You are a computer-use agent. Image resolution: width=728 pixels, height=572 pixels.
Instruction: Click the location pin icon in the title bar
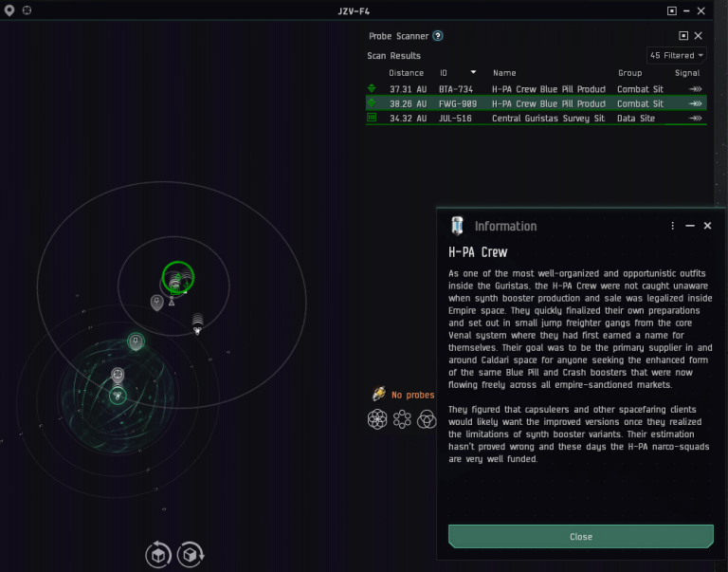tap(9, 10)
